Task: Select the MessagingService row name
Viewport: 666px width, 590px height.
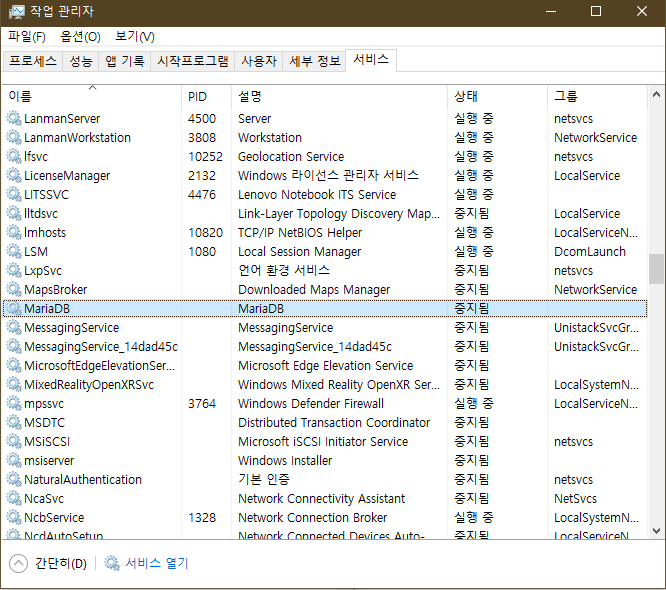Action: coord(71,327)
